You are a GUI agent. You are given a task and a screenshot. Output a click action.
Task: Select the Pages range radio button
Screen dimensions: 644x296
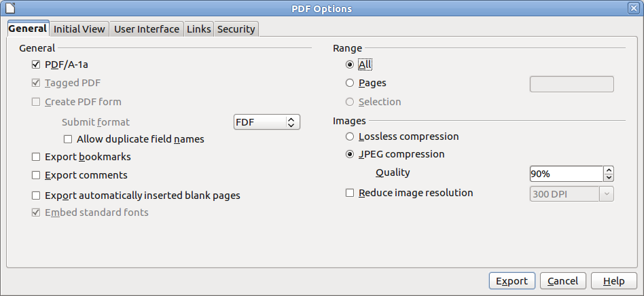point(350,83)
